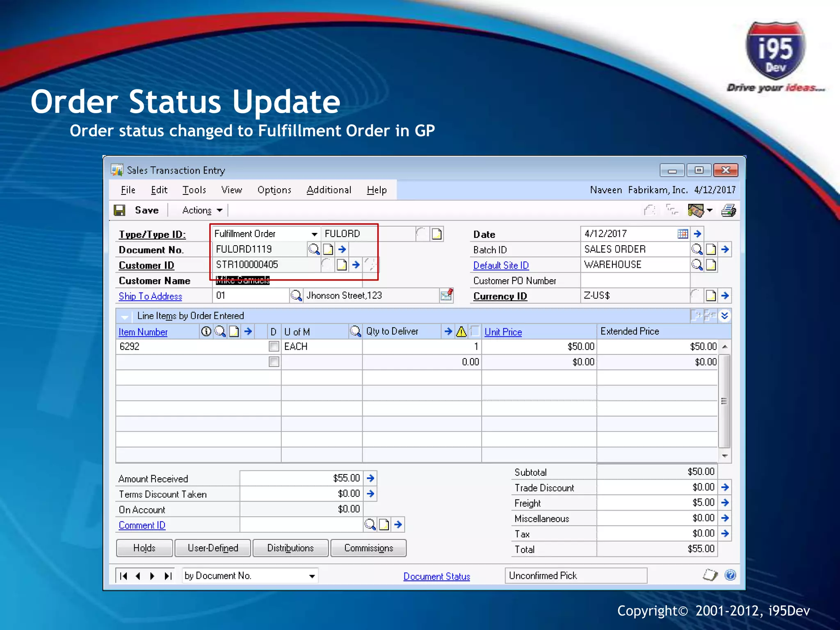This screenshot has height=630, width=840.
Task: Click Type ID note icon beside FULORD
Action: pos(437,234)
